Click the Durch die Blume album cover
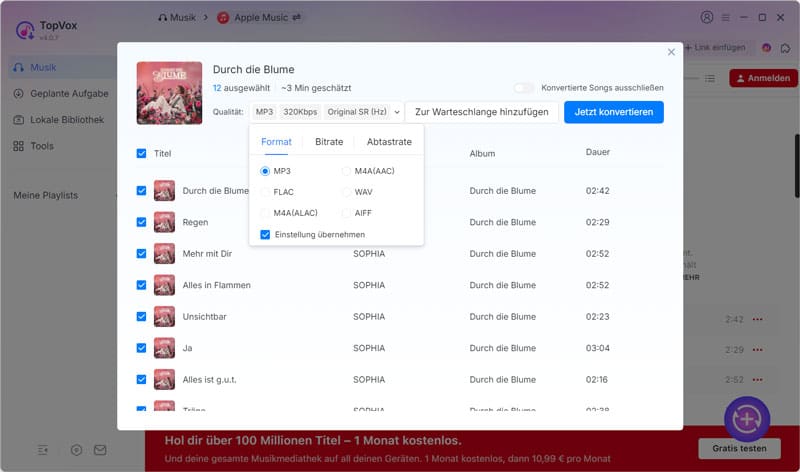This screenshot has width=800, height=472. click(x=169, y=93)
